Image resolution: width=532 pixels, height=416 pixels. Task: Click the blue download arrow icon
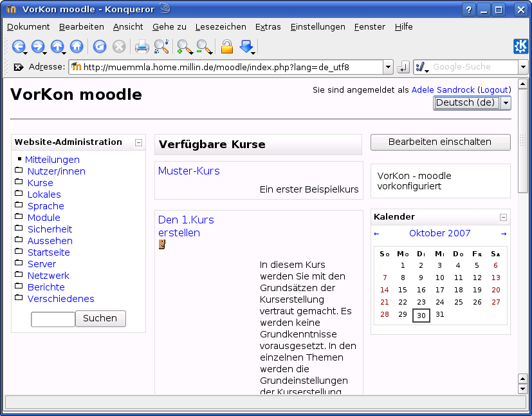pos(246,46)
